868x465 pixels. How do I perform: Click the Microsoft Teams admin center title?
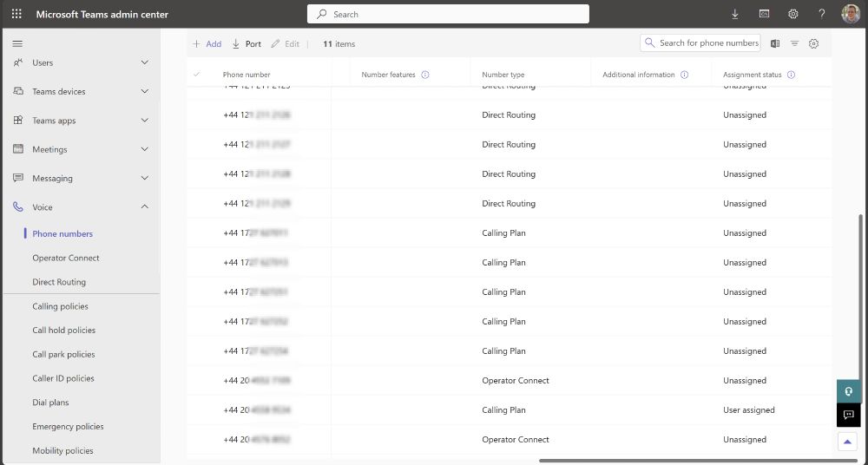pos(102,15)
